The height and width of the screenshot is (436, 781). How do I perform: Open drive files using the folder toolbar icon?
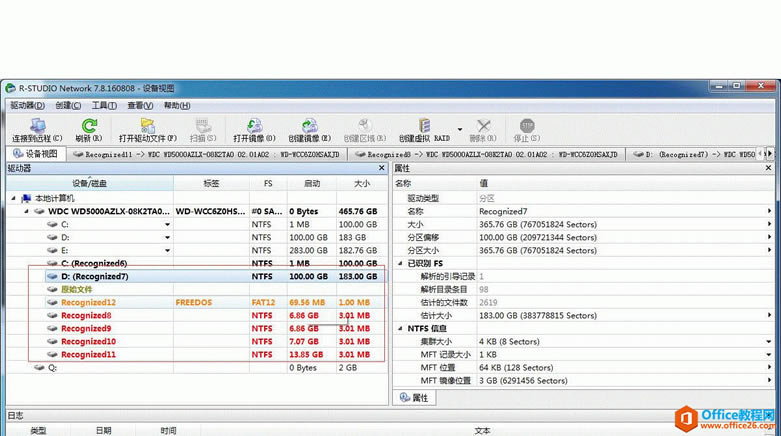tap(147, 126)
